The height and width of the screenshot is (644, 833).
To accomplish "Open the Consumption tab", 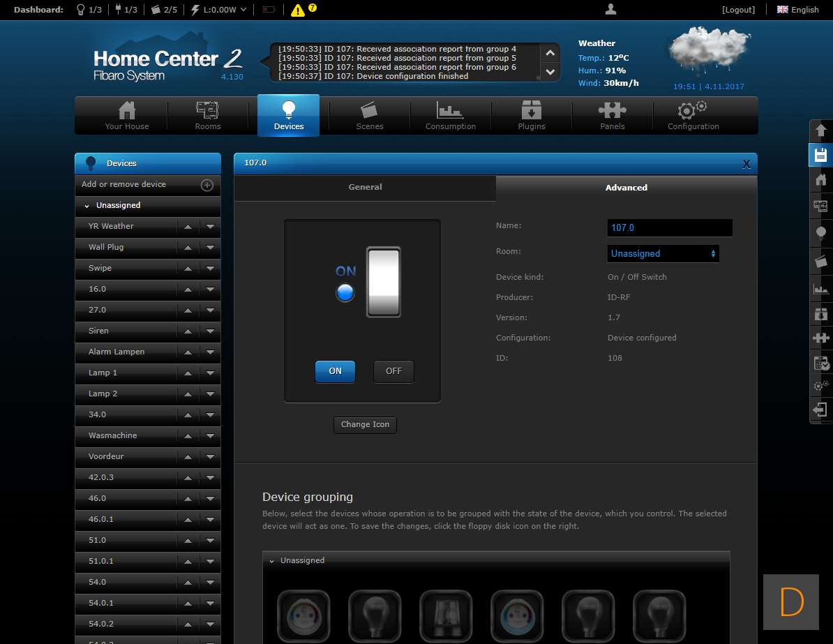I will pos(451,116).
